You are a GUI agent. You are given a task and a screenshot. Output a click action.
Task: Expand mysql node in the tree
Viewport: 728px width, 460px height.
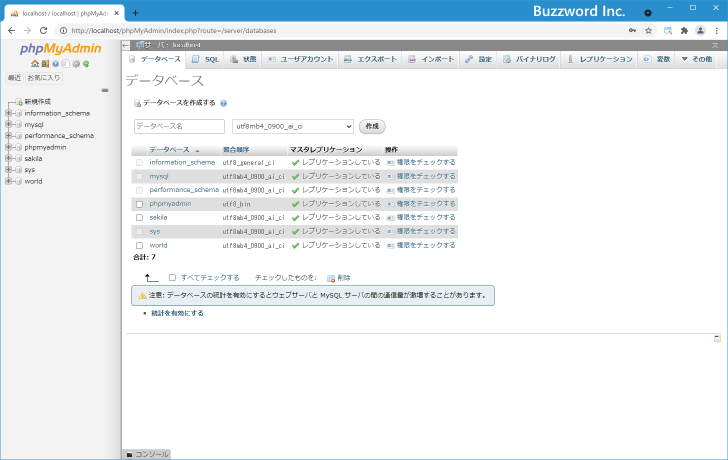click(x=8, y=124)
